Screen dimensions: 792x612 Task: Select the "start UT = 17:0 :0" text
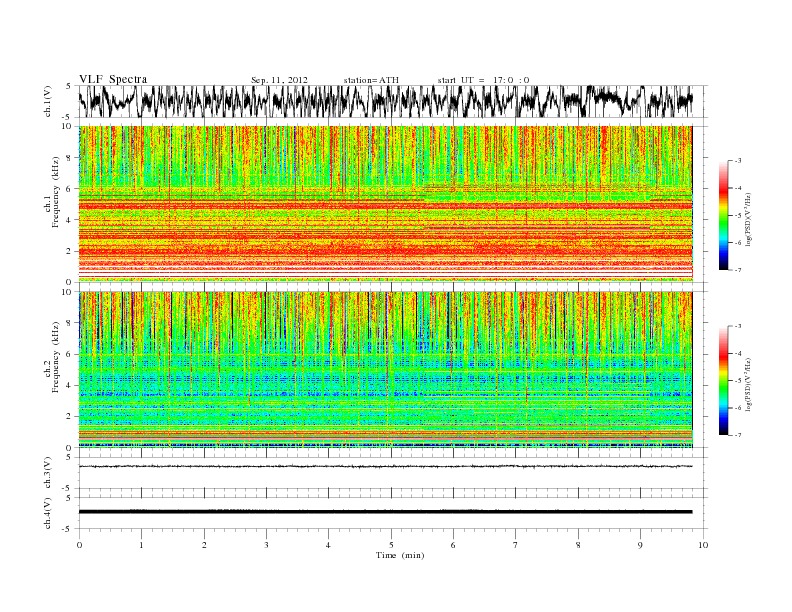pos(483,80)
